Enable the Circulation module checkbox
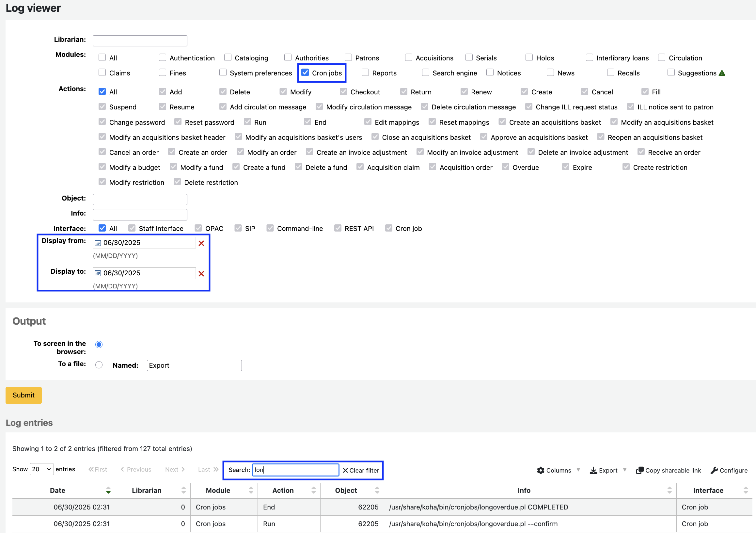This screenshot has height=533, width=756. [x=661, y=58]
